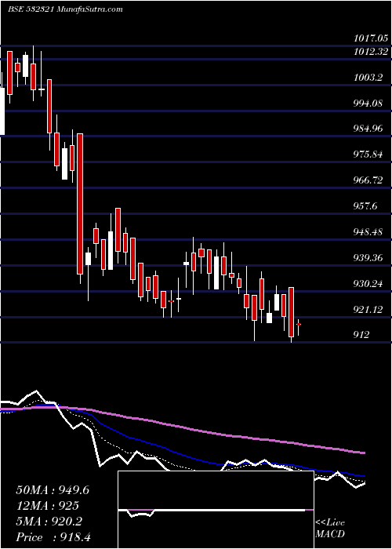Screen dimensions: 392x549
Task: Click the 912 price level label
Action: tap(361, 335)
